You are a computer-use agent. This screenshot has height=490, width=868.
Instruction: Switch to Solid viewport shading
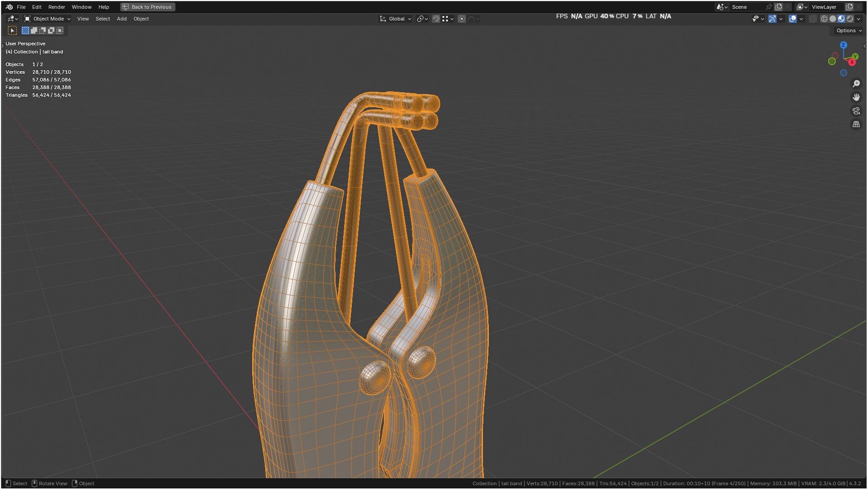(x=833, y=19)
